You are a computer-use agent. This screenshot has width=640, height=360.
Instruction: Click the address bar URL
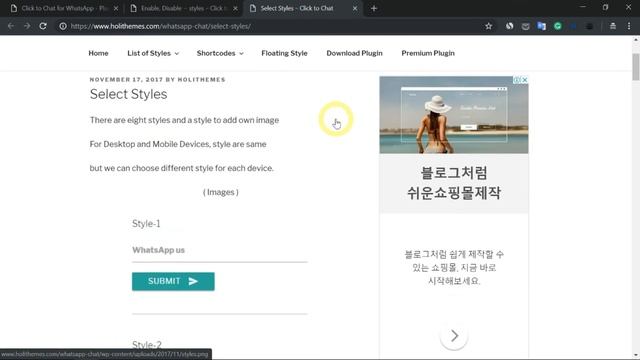coord(160,26)
